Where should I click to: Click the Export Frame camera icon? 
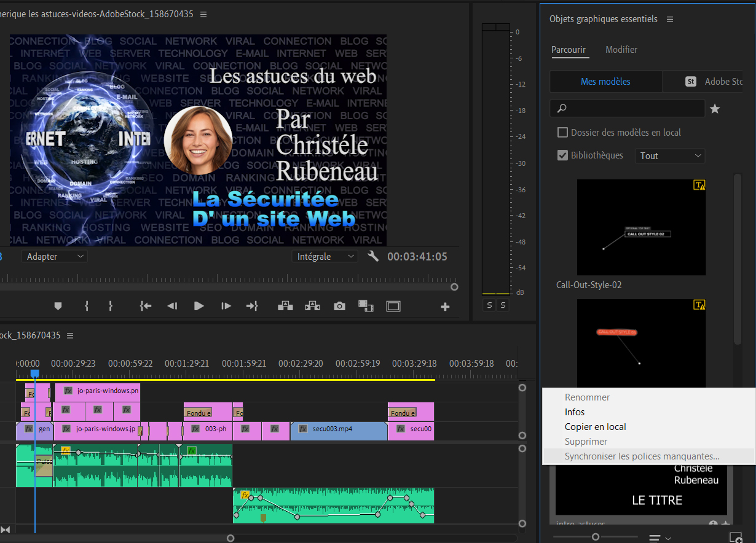pyautogui.click(x=339, y=306)
